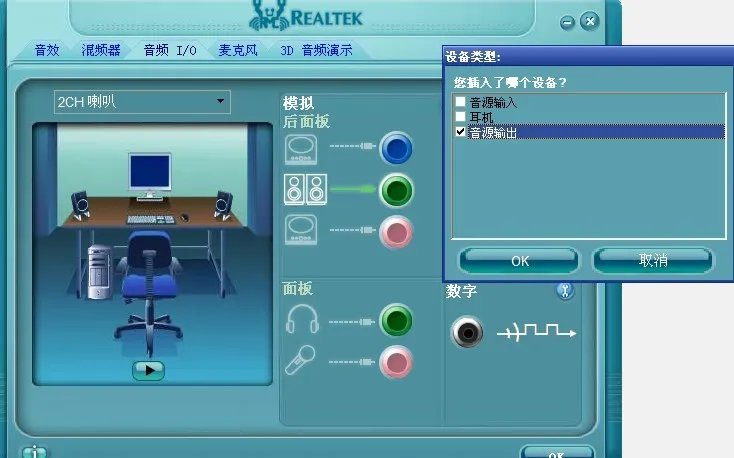Screen dimensions: 734x458
Task: Check the 耳机 checkbox
Action: (x=461, y=116)
